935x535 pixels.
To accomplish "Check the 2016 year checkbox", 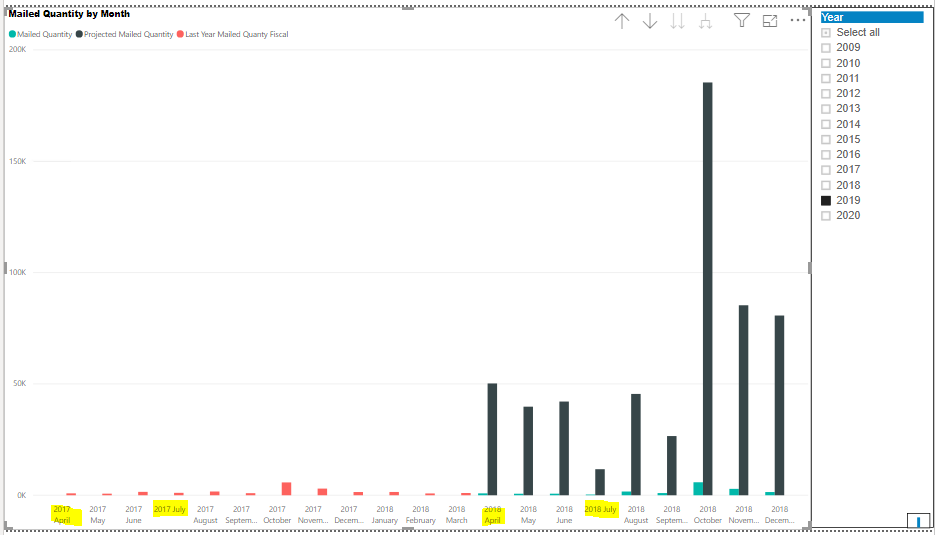I will [826, 154].
